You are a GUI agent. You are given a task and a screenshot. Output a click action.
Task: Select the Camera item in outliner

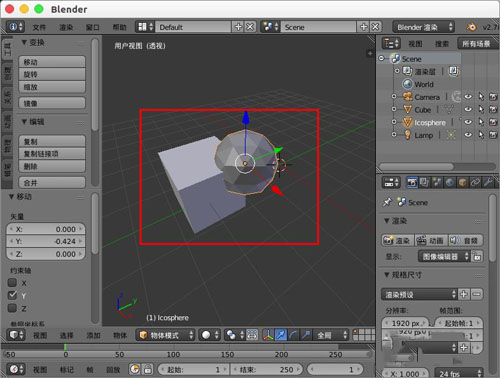[x=427, y=97]
